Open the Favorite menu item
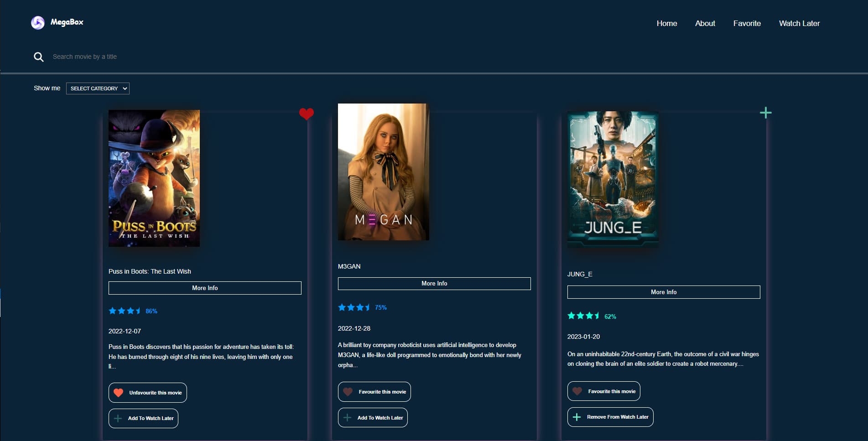This screenshot has height=441, width=868. 747,23
